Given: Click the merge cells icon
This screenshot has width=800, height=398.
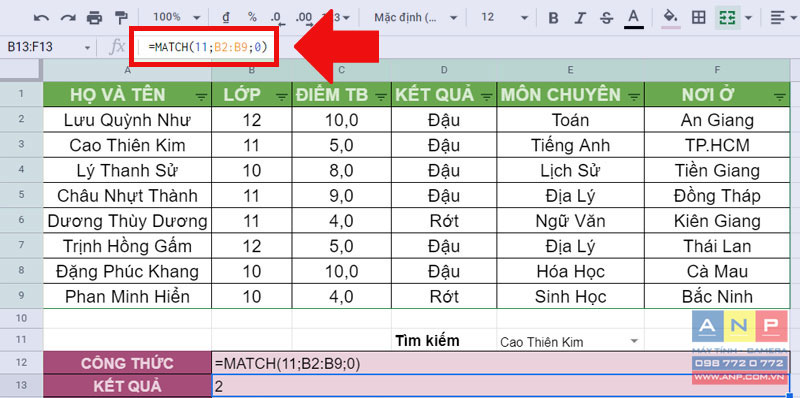Looking at the screenshot, I should pos(727,18).
